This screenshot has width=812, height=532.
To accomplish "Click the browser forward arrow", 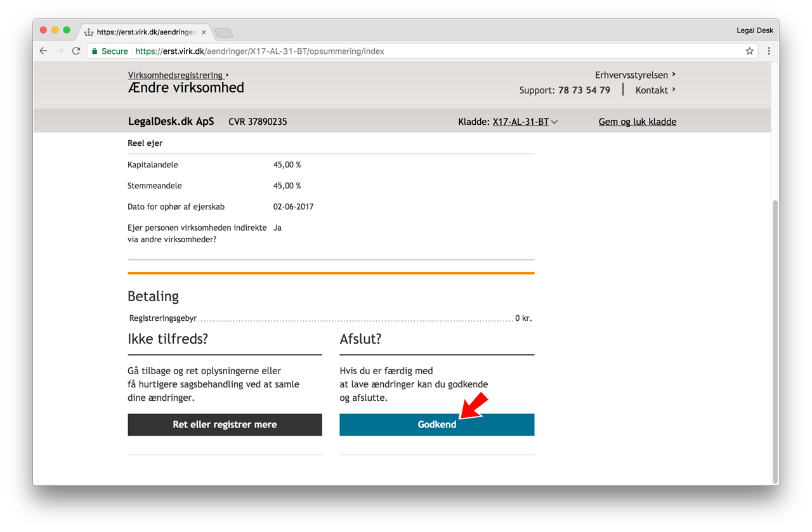I will pyautogui.click(x=60, y=51).
